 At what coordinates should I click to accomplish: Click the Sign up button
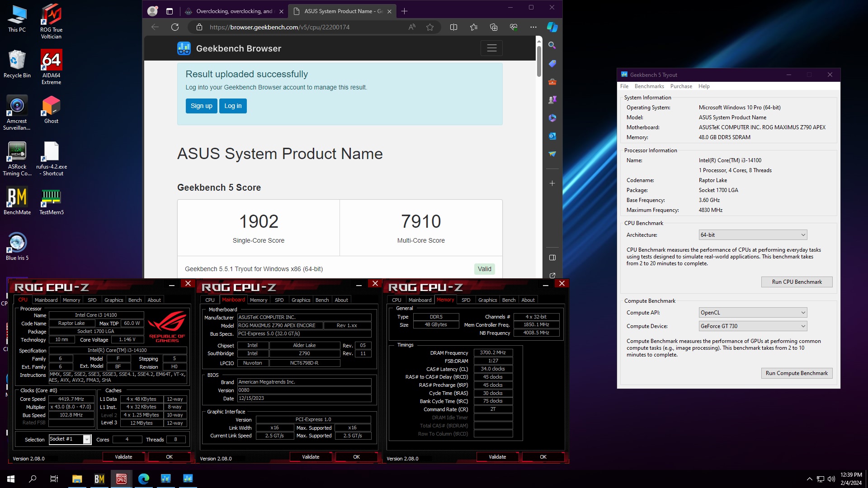201,106
